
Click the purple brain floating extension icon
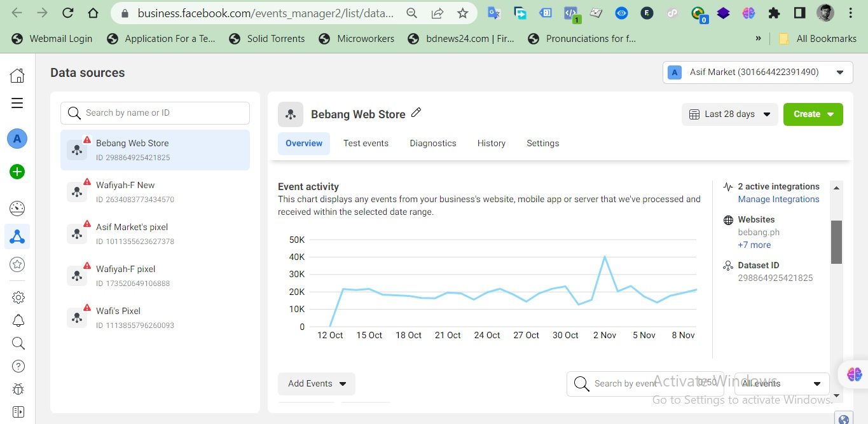pos(855,374)
